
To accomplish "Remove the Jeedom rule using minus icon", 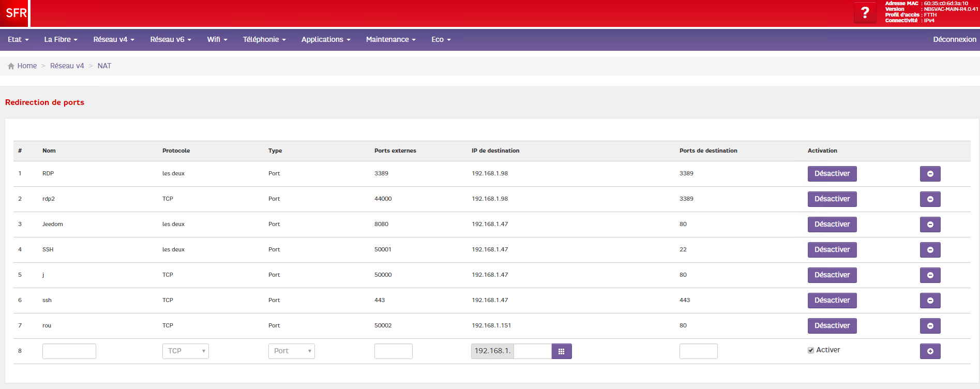I will pyautogui.click(x=930, y=225).
